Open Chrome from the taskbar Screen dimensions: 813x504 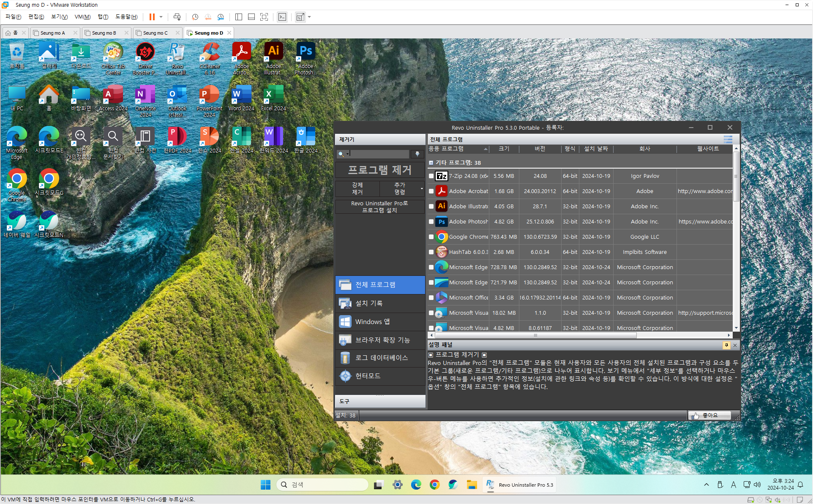[434, 485]
